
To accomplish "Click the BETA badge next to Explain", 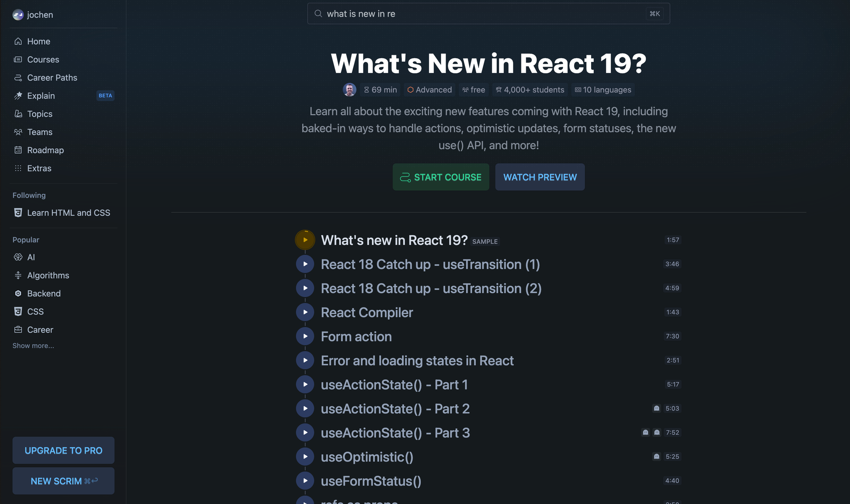I will (x=105, y=96).
